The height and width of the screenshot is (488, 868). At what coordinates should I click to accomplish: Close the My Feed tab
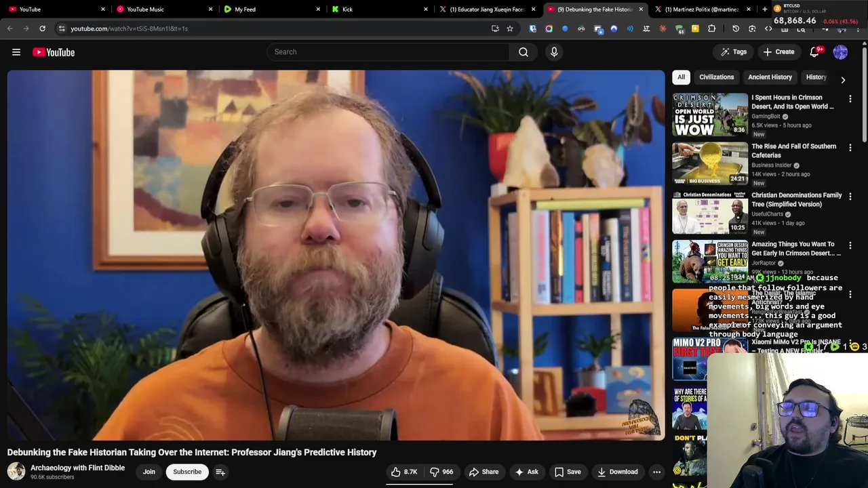pyautogui.click(x=318, y=9)
